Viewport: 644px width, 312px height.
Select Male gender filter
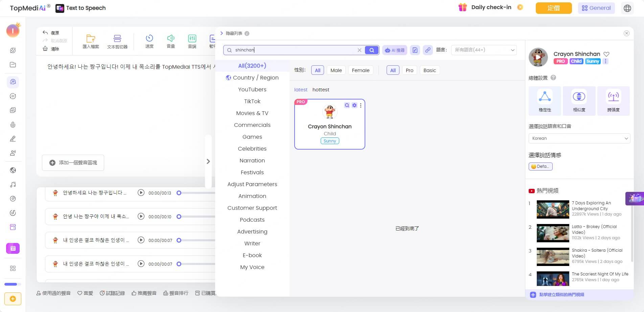click(x=336, y=70)
